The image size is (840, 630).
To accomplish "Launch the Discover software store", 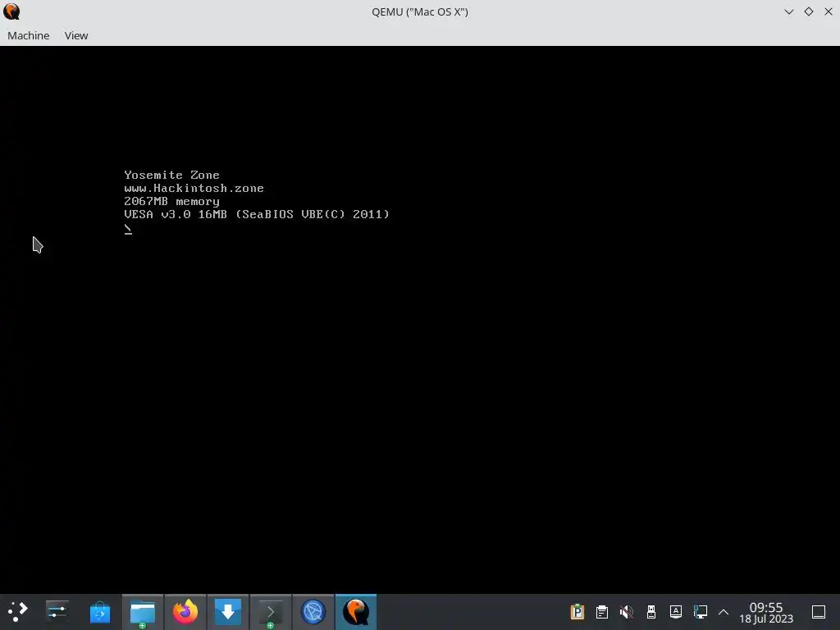I will (99, 611).
